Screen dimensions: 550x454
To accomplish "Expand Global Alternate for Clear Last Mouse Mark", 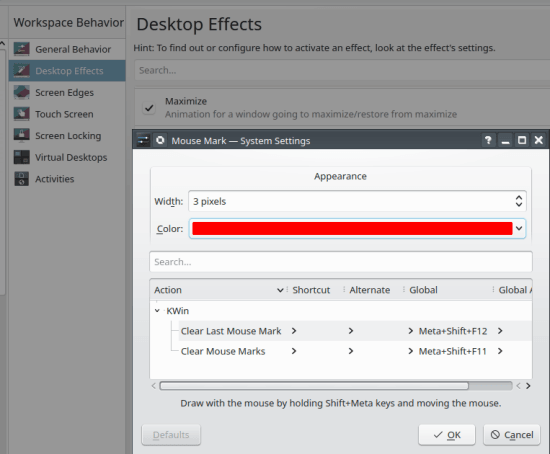I will click(x=500, y=331).
